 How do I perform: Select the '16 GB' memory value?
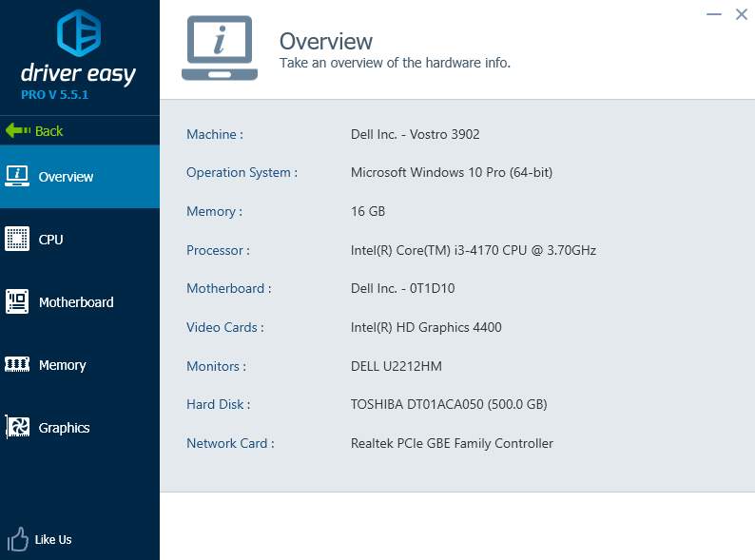(368, 211)
